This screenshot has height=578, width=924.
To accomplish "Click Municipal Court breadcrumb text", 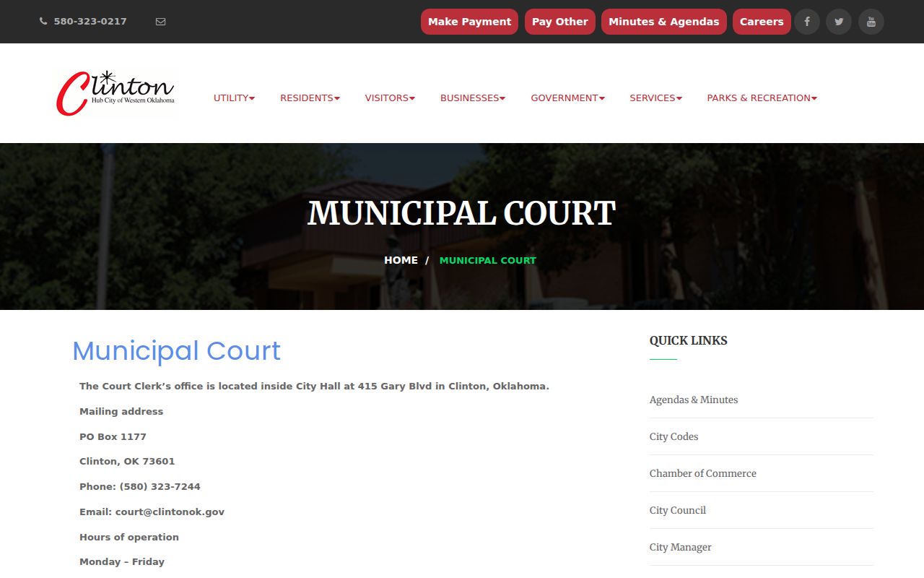I will pyautogui.click(x=488, y=260).
